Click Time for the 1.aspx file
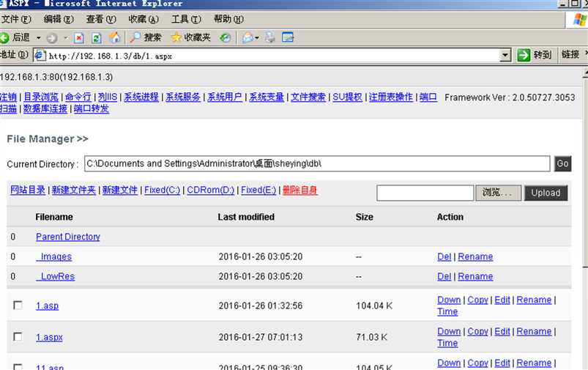 447,343
